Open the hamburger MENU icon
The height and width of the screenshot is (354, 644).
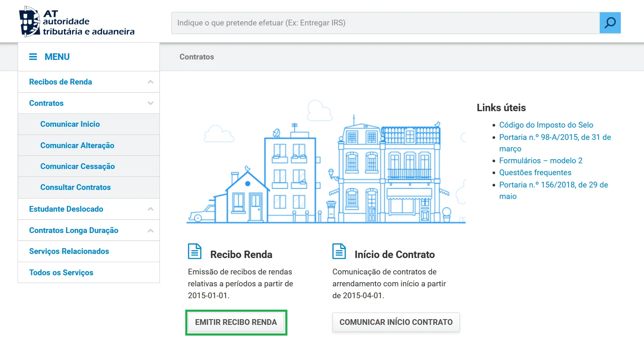33,57
